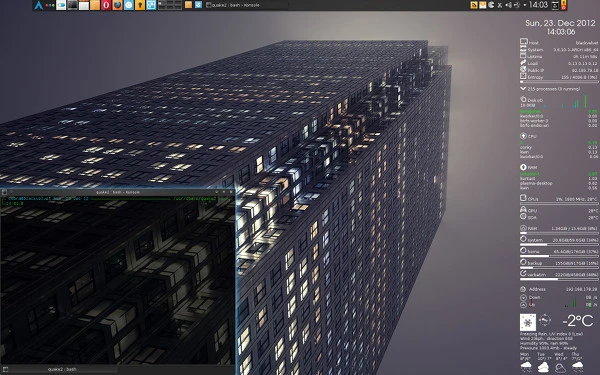Click the RAM usage bar
The image size is (600, 375).
[x=558, y=233]
